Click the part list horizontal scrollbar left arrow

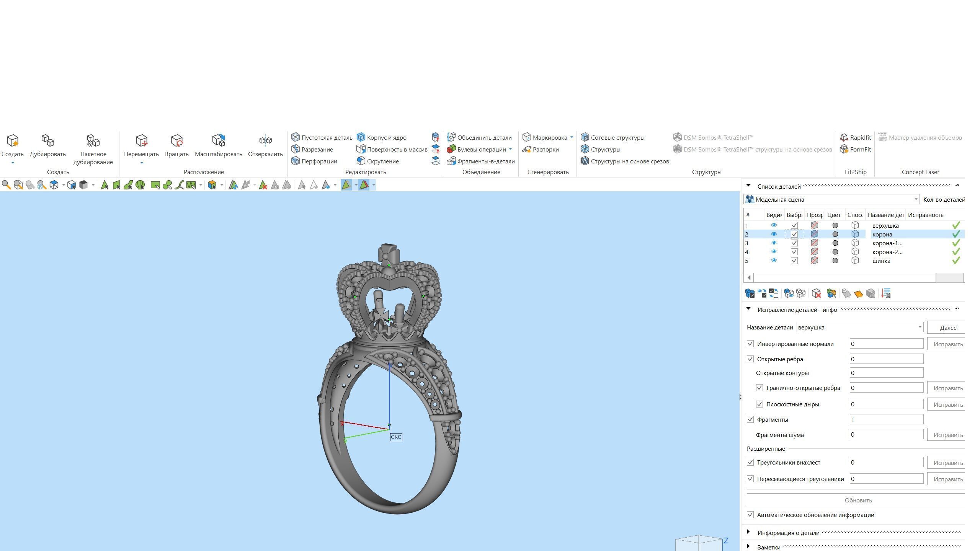(749, 277)
